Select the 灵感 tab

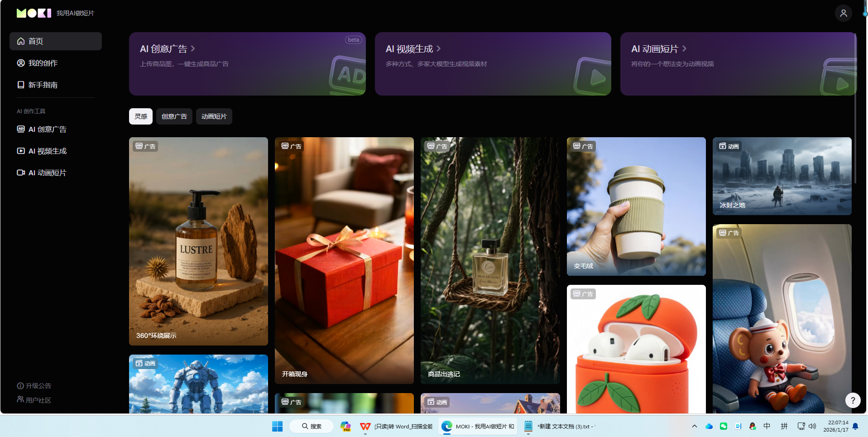click(x=141, y=116)
